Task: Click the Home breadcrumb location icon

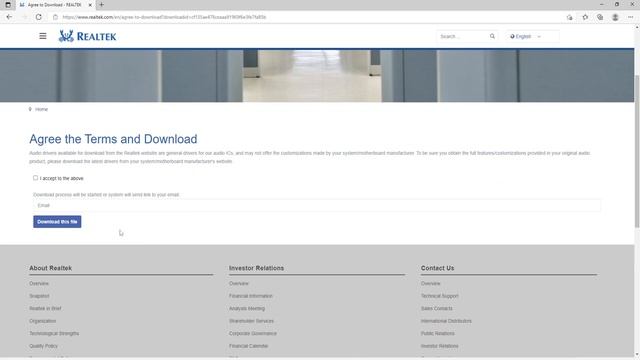Action: pyautogui.click(x=30, y=109)
